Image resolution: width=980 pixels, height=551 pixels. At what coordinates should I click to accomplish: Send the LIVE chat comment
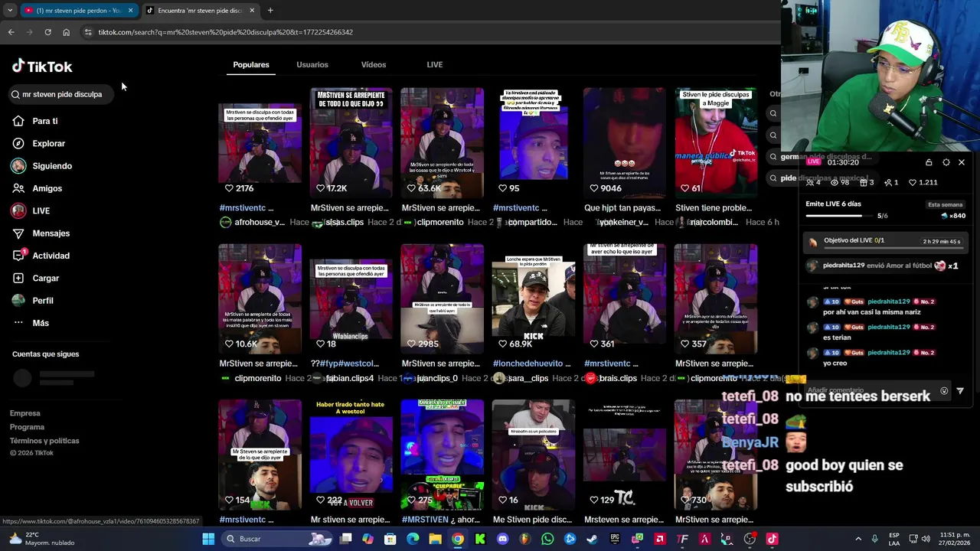click(x=960, y=390)
